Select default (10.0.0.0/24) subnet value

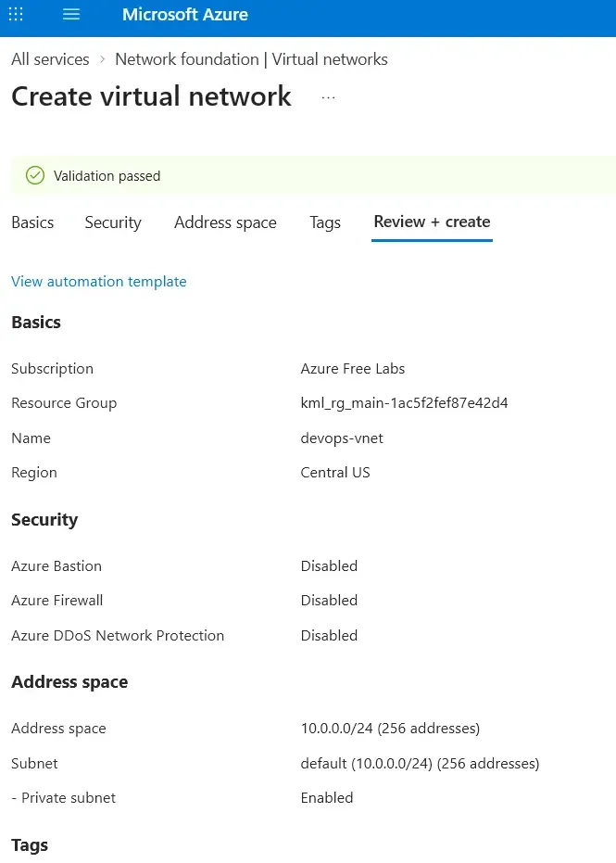click(421, 764)
